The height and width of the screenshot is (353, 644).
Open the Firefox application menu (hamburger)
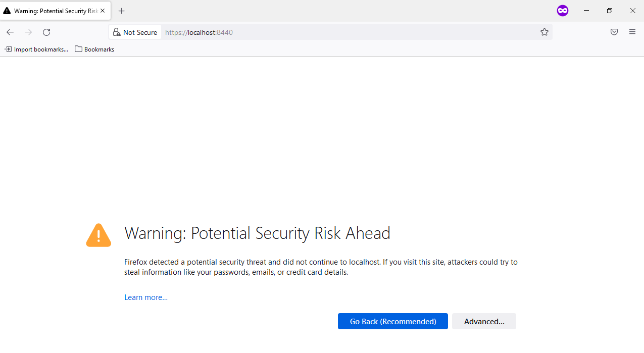pos(632,32)
